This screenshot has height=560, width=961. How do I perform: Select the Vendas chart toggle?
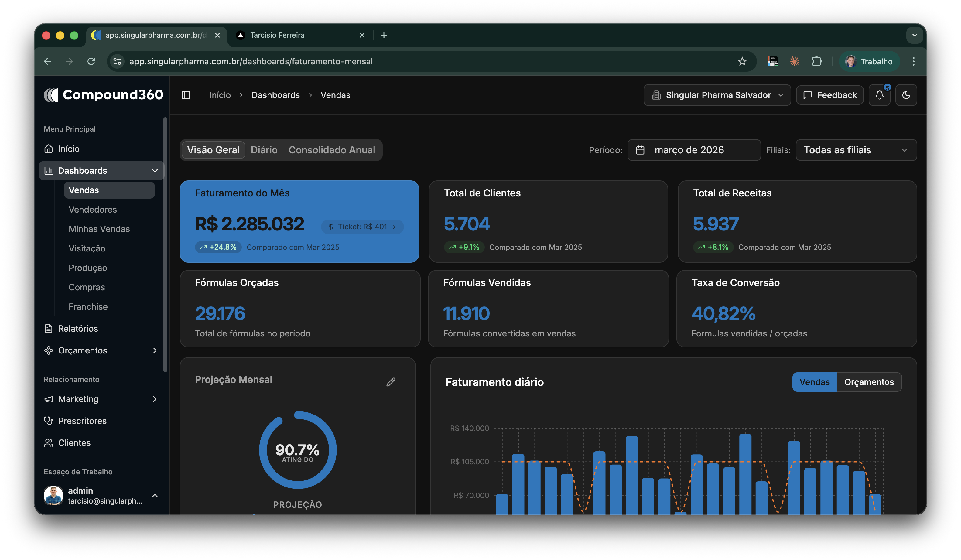[x=814, y=382]
